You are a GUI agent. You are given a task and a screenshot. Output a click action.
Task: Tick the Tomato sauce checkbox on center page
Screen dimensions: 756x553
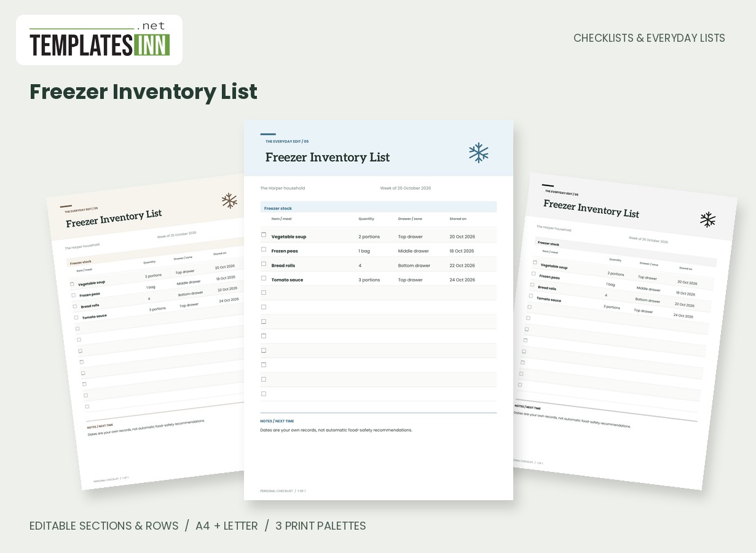[x=264, y=278]
